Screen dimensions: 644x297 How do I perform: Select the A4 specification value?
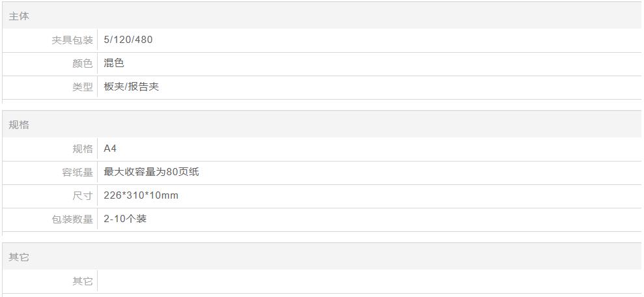pos(110,148)
